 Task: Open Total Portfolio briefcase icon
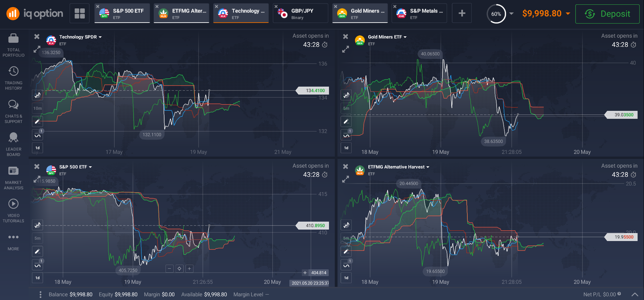click(x=13, y=38)
